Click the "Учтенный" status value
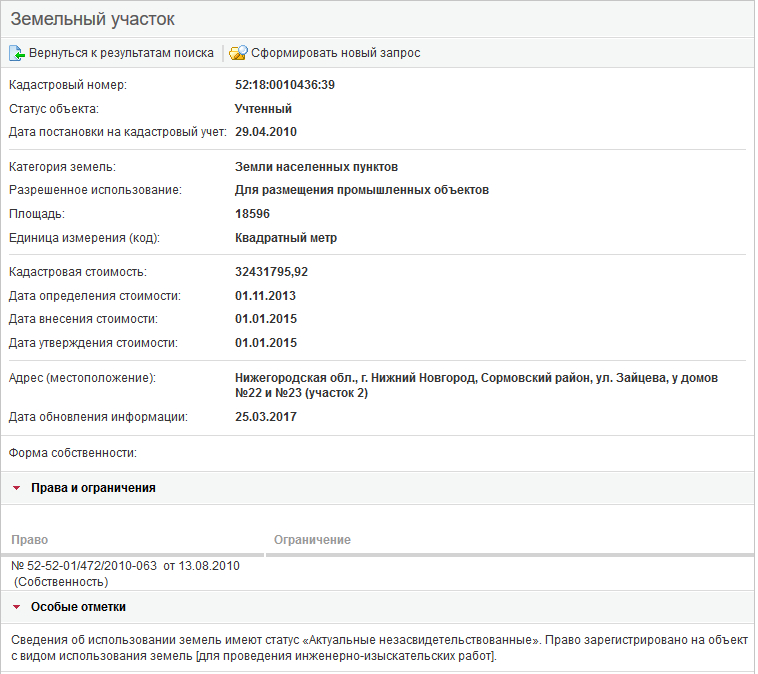Image resolution: width=758 pixels, height=674 pixels. coord(263,109)
